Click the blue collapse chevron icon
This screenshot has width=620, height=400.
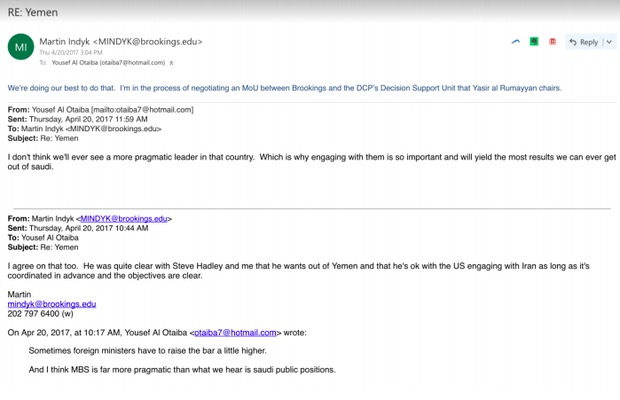[x=516, y=42]
